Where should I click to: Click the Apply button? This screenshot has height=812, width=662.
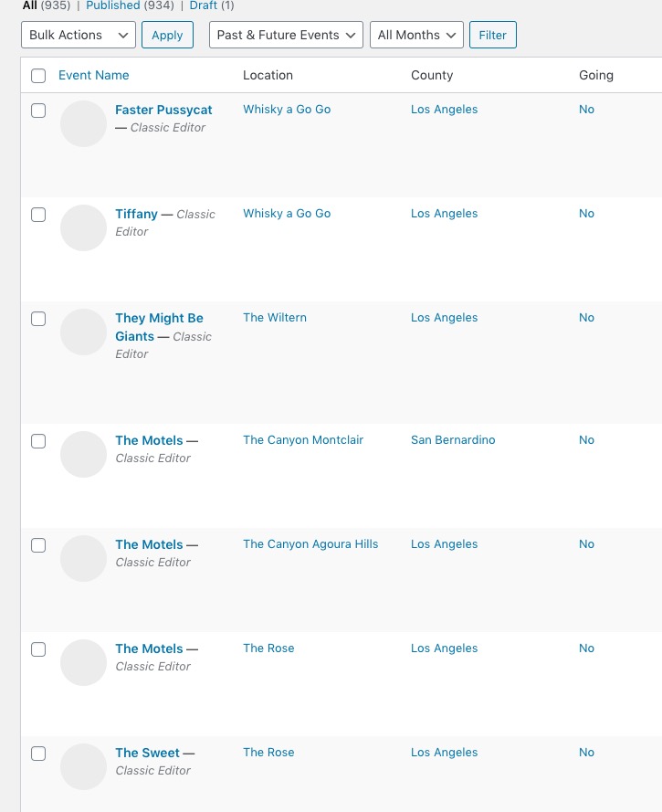167,35
